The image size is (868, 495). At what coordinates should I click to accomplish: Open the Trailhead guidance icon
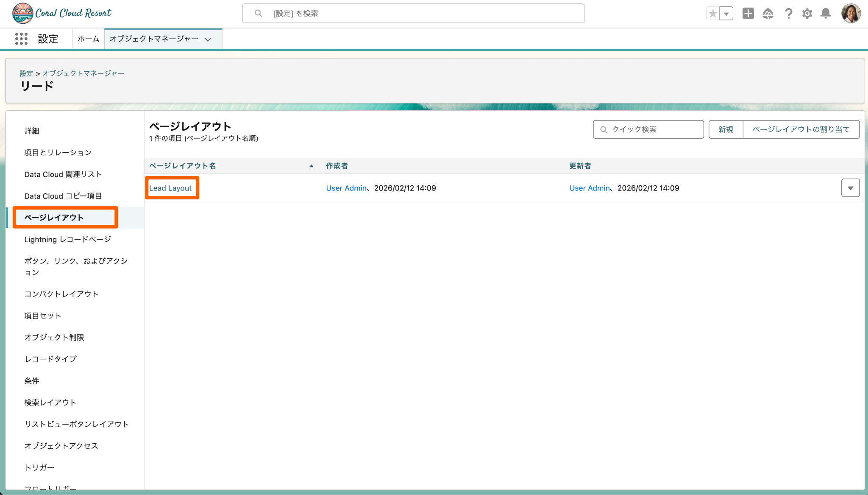(768, 14)
